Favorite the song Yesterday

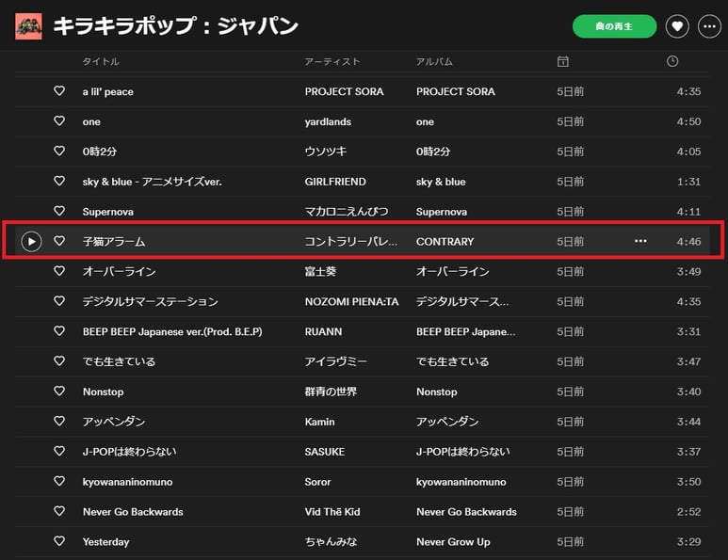point(59,542)
